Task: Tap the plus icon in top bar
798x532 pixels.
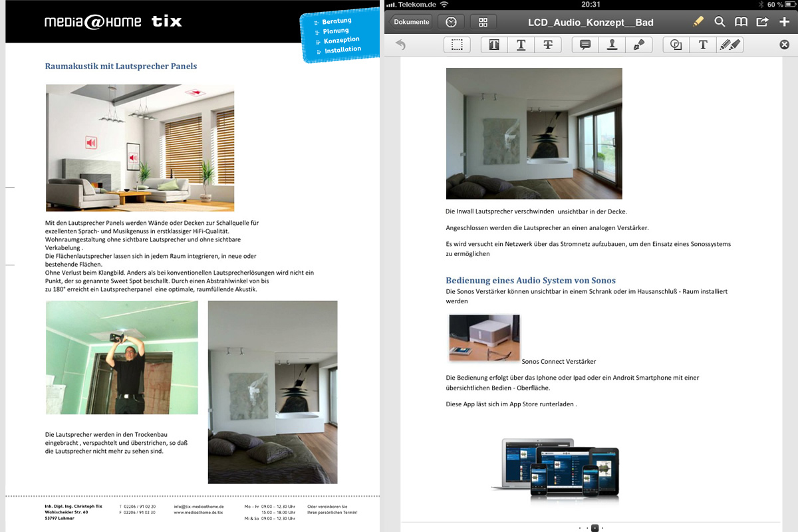Action: coord(784,21)
